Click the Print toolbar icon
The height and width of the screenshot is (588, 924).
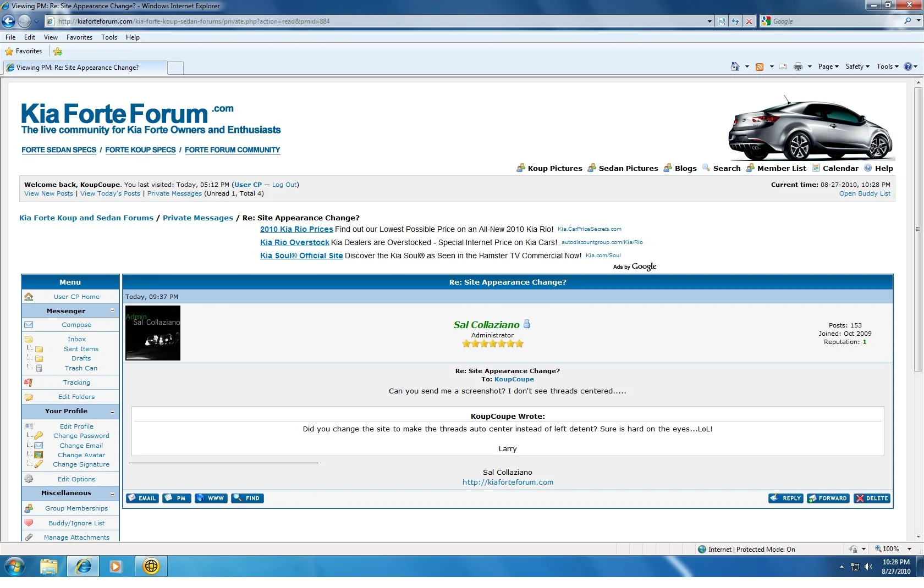[x=798, y=66]
